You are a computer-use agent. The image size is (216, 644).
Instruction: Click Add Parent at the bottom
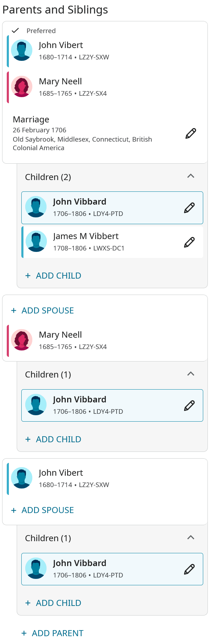pos(57,633)
